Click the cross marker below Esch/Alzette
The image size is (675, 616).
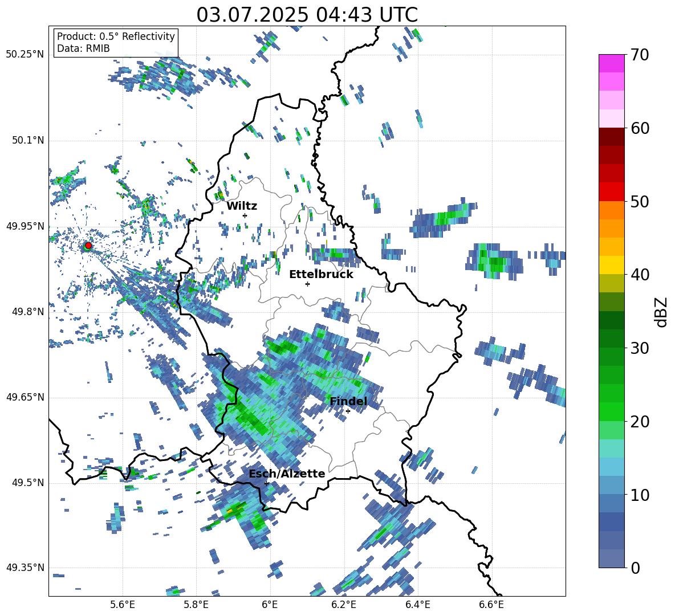[266, 483]
